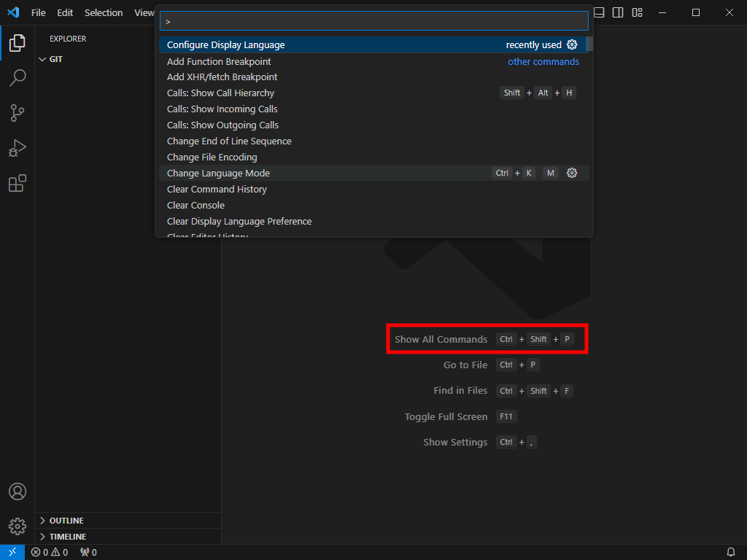Open the Customize Layout icon
The image size is (747, 560).
(637, 12)
